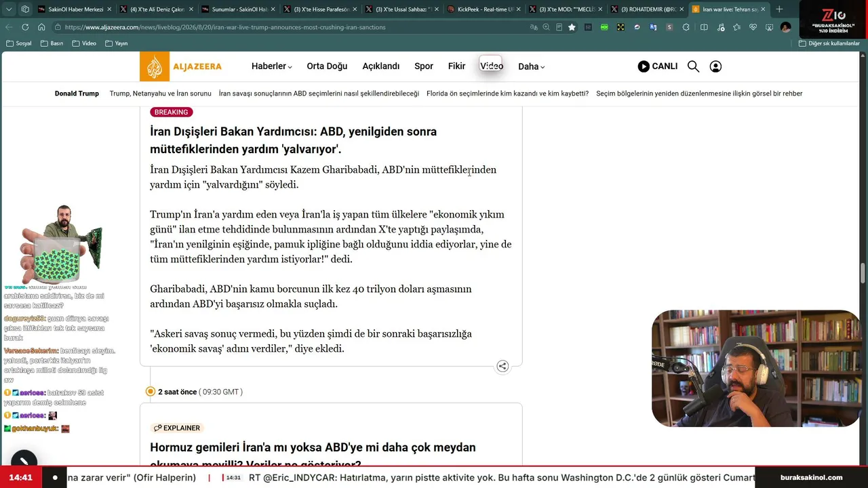
Task: Open the blue translate extension icon
Action: click(653, 27)
